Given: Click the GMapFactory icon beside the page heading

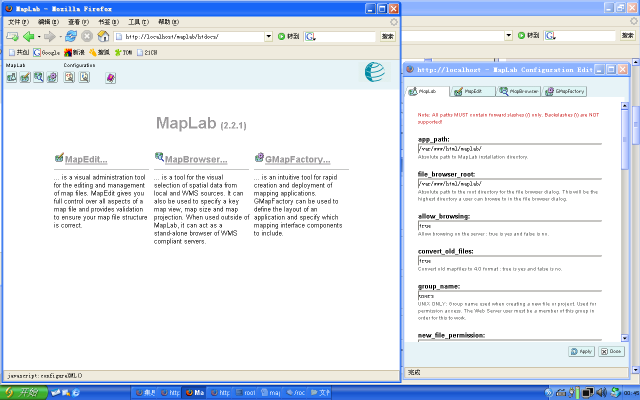Looking at the screenshot, I should (x=259, y=157).
